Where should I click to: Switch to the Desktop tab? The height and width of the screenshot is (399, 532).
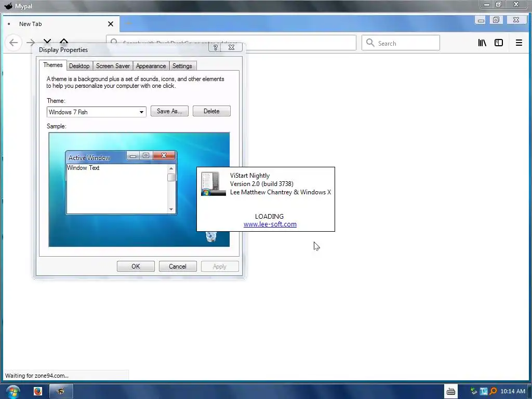click(79, 66)
